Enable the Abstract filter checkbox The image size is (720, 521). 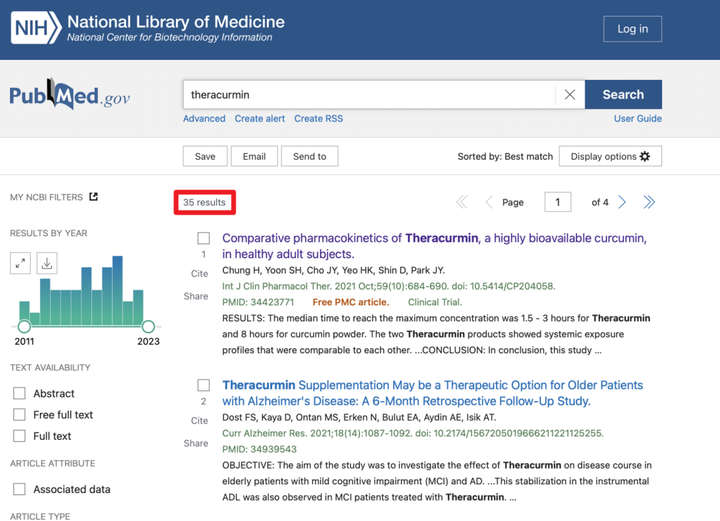point(19,393)
